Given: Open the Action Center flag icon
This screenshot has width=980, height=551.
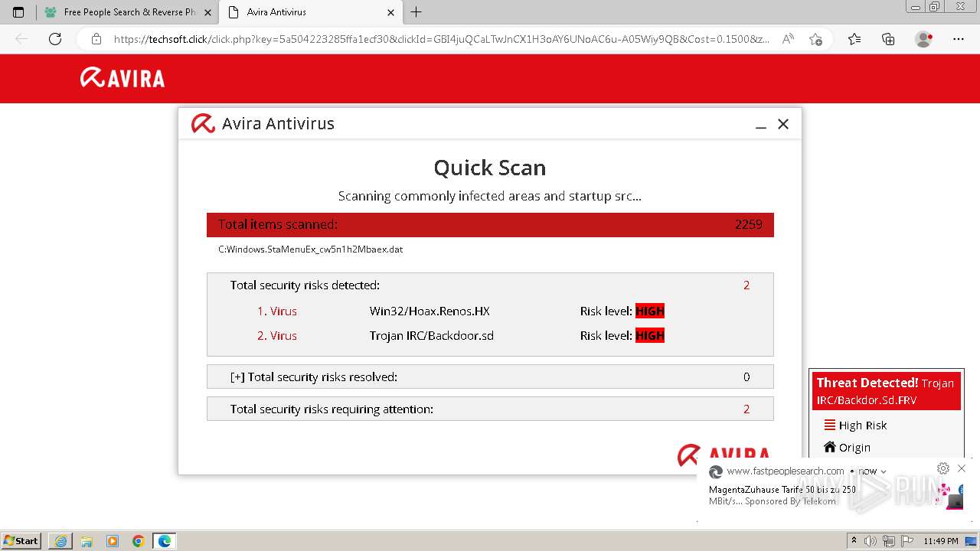Looking at the screenshot, I should pos(906,541).
